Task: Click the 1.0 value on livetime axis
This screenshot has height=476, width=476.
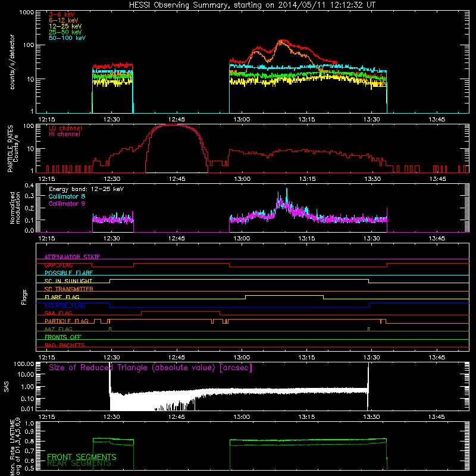Action: point(29,423)
